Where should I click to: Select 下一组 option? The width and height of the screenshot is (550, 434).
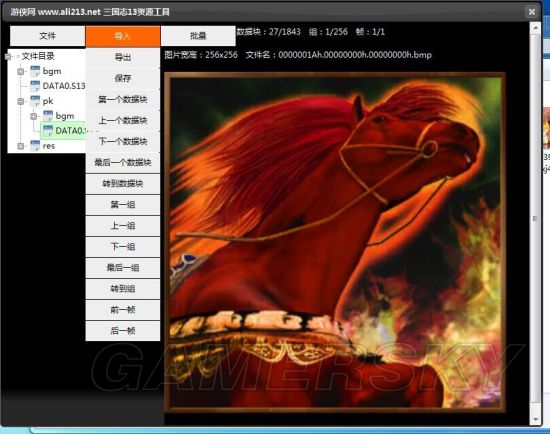click(123, 247)
